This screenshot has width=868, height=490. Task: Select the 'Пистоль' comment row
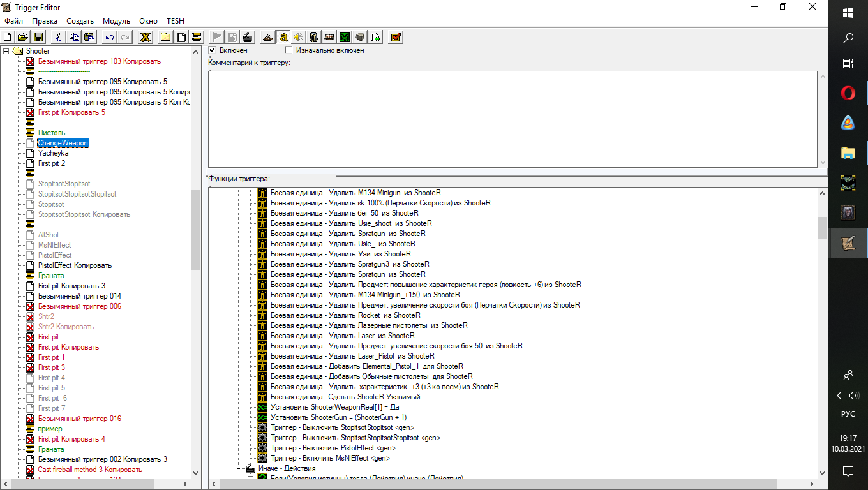[52, 133]
